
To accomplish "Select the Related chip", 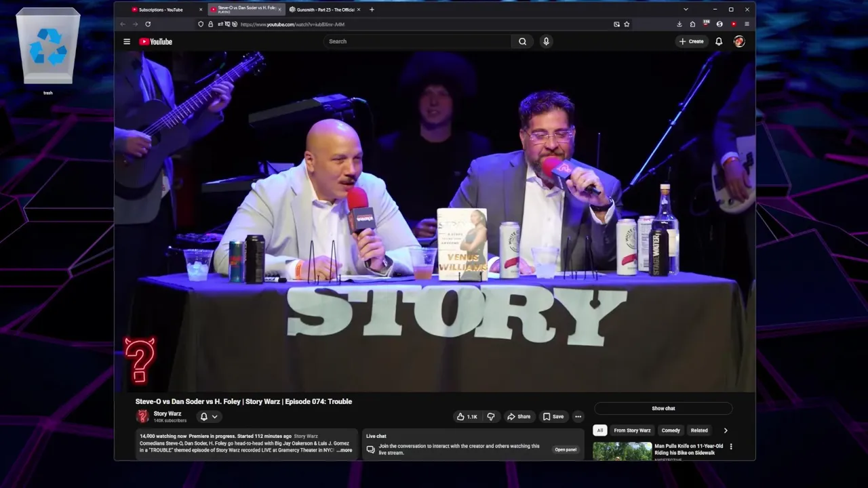I will [x=699, y=430].
